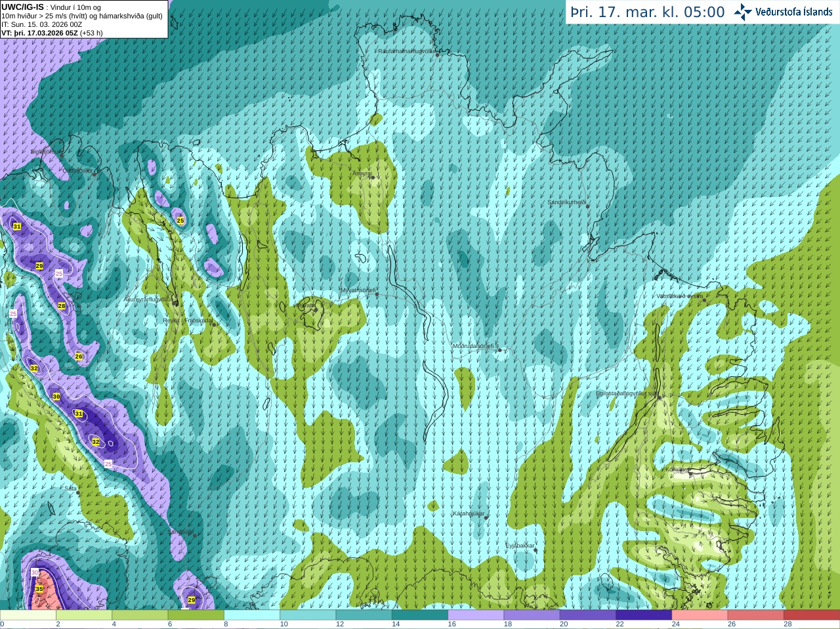Click the Eyjabakkar station label
This screenshot has height=629, width=840.
click(x=520, y=545)
